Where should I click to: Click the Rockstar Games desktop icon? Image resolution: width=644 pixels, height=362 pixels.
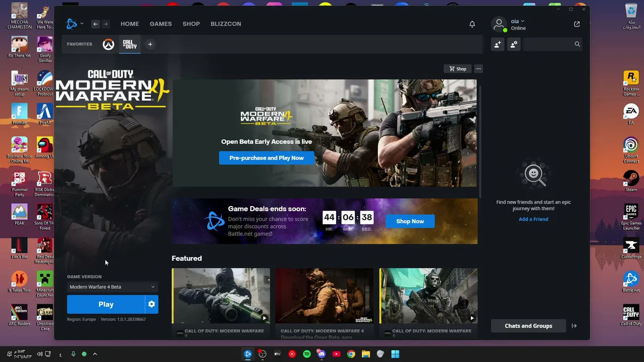click(x=631, y=83)
